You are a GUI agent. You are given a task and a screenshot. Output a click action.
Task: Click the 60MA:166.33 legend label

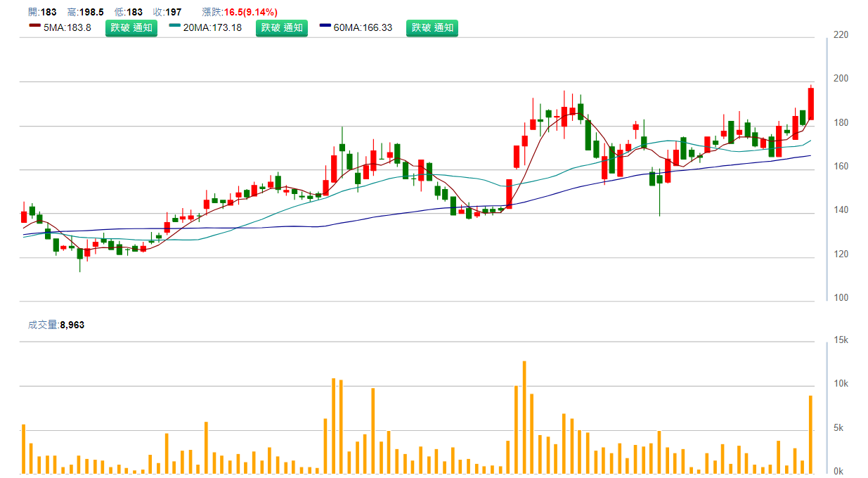[x=363, y=28]
